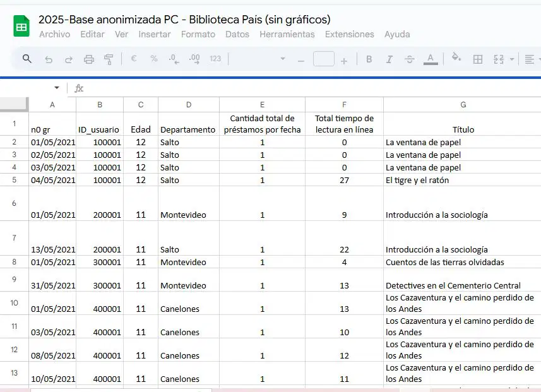The width and height of the screenshot is (541, 392).
Task: Open the text color picker
Action: coord(431,59)
